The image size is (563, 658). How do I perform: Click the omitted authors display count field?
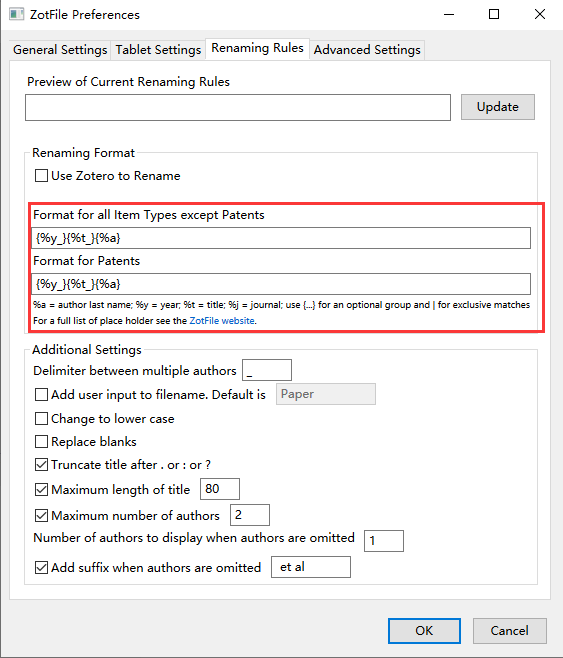pyautogui.click(x=384, y=541)
